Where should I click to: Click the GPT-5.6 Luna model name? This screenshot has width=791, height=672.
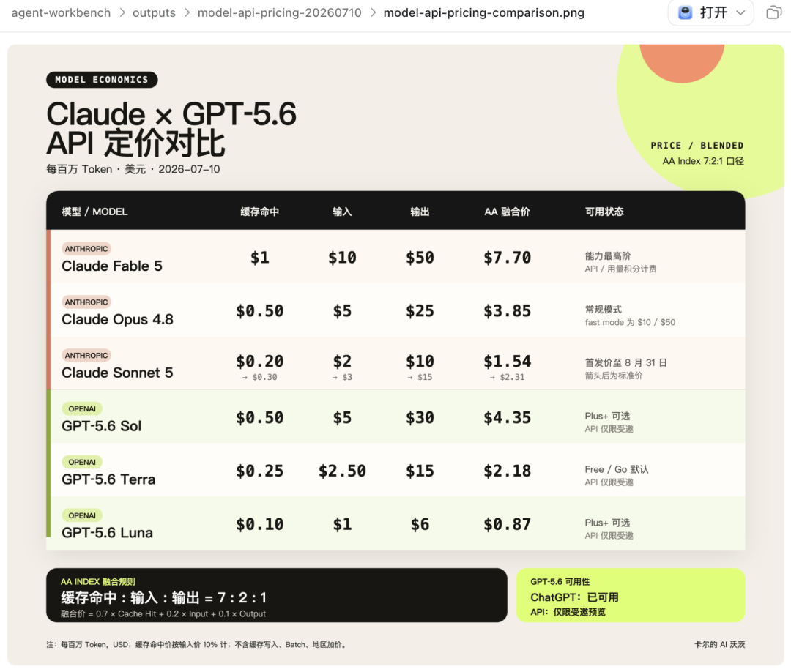pyautogui.click(x=107, y=534)
